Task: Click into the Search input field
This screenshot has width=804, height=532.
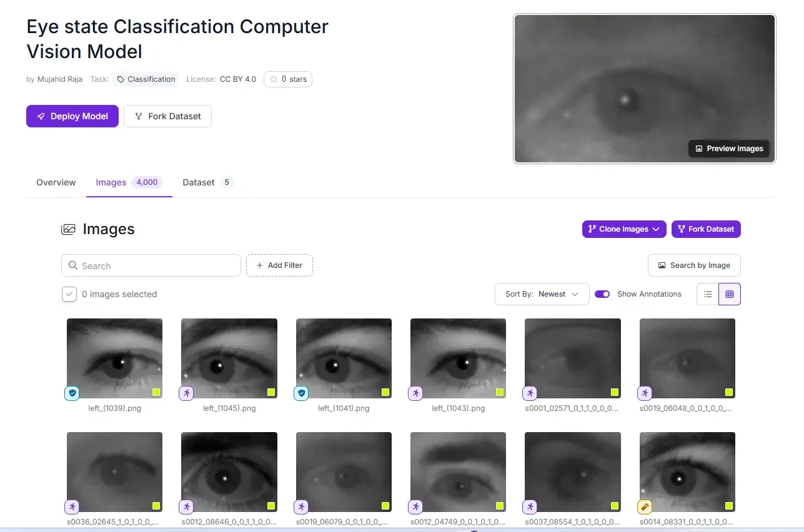Action: 151,265
